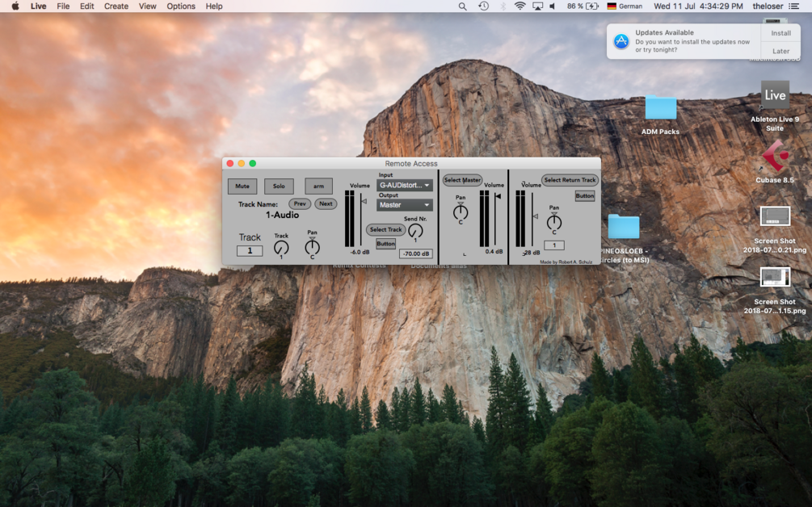Click the 1-Audio track name text
Image resolution: width=812 pixels, height=507 pixels.
tap(282, 216)
